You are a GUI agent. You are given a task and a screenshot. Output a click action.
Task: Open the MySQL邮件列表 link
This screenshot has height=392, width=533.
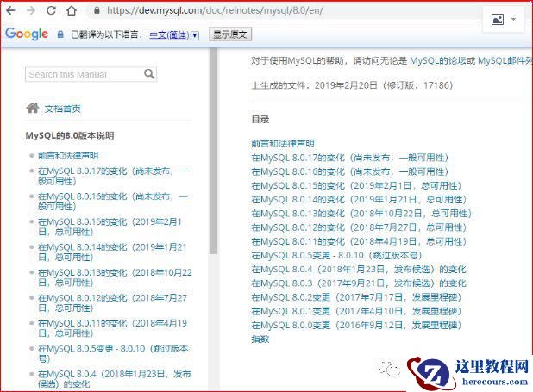click(x=505, y=61)
